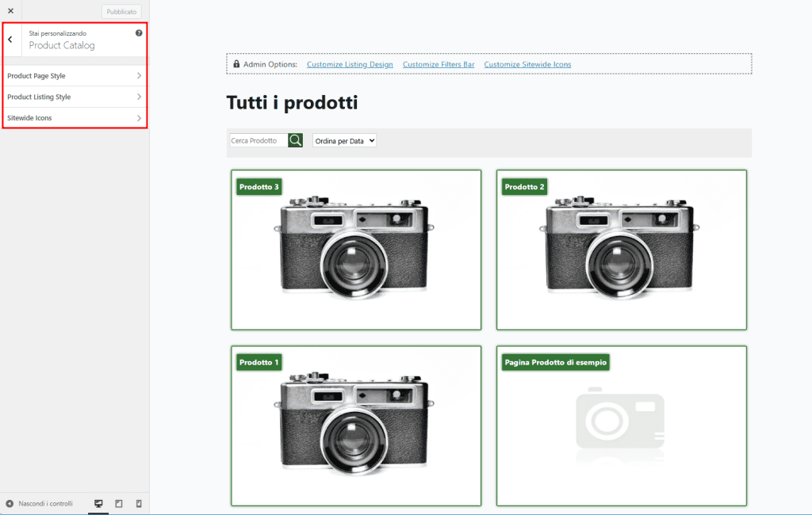Open the Pagina Prodotto di esempio thumbnail
The image size is (812, 515).
coord(621,426)
